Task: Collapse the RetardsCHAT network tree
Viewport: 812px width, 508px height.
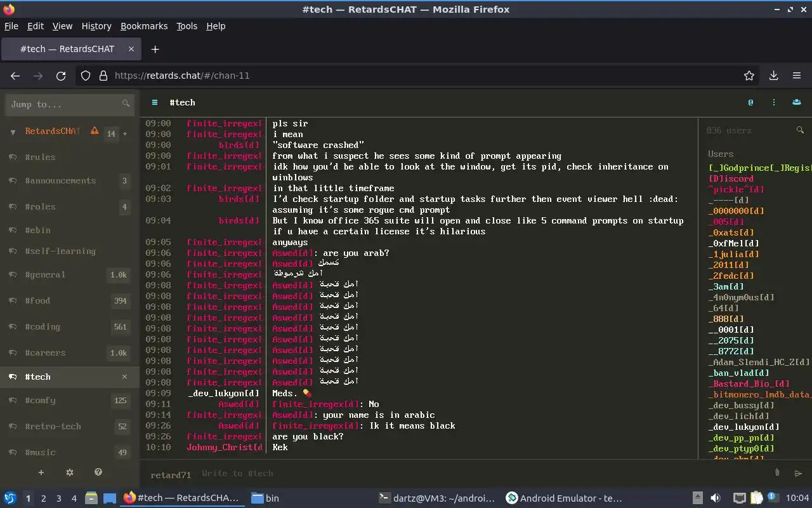Action: [x=13, y=132]
